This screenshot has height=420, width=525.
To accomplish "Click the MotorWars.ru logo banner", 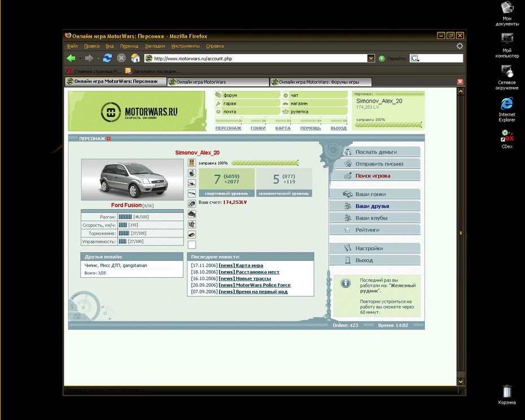I will pos(137,111).
